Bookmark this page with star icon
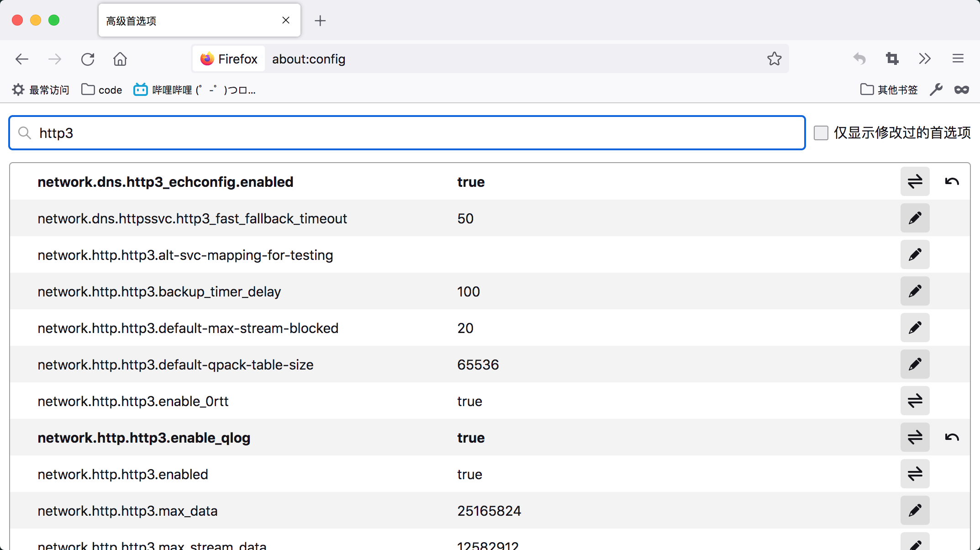The height and width of the screenshot is (550, 980). pos(774,59)
